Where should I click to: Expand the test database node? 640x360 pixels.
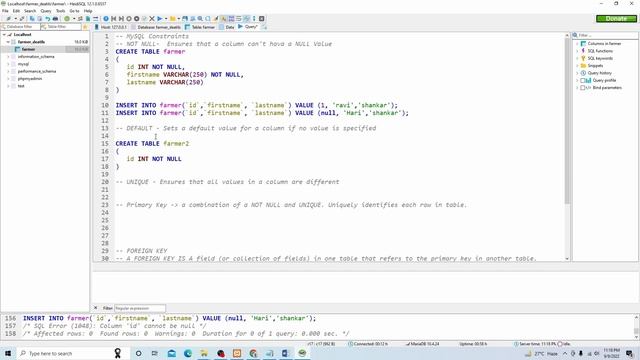coord(8,86)
